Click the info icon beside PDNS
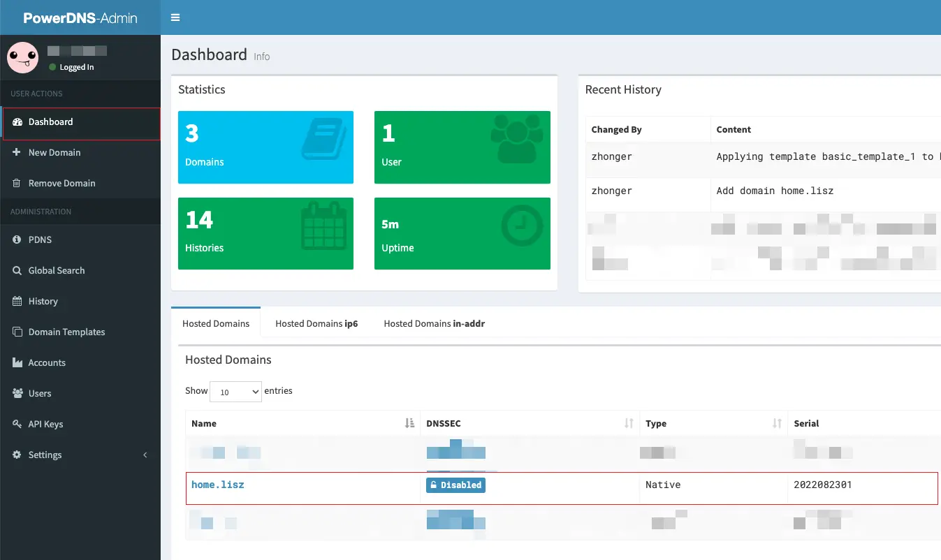This screenshot has height=560, width=941. 17,240
